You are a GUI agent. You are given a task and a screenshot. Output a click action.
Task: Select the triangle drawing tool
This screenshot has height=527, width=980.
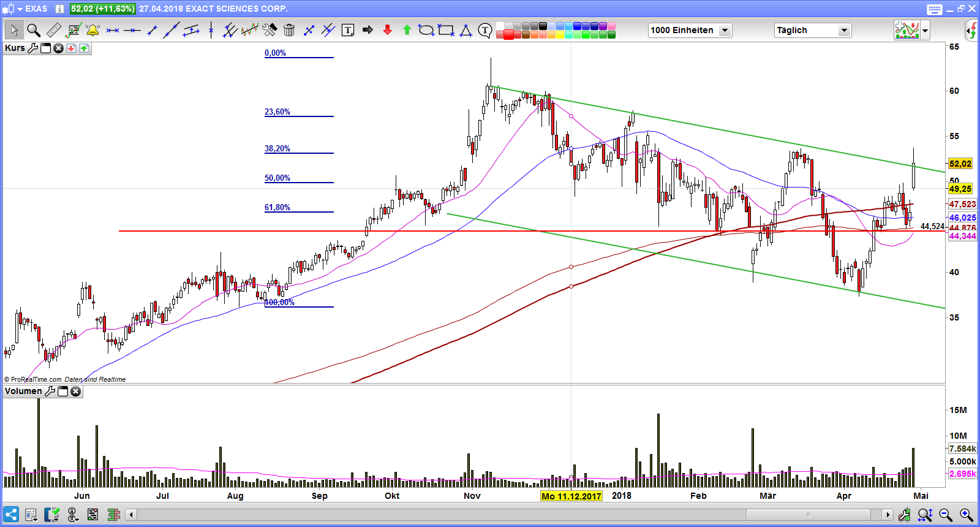(x=466, y=30)
